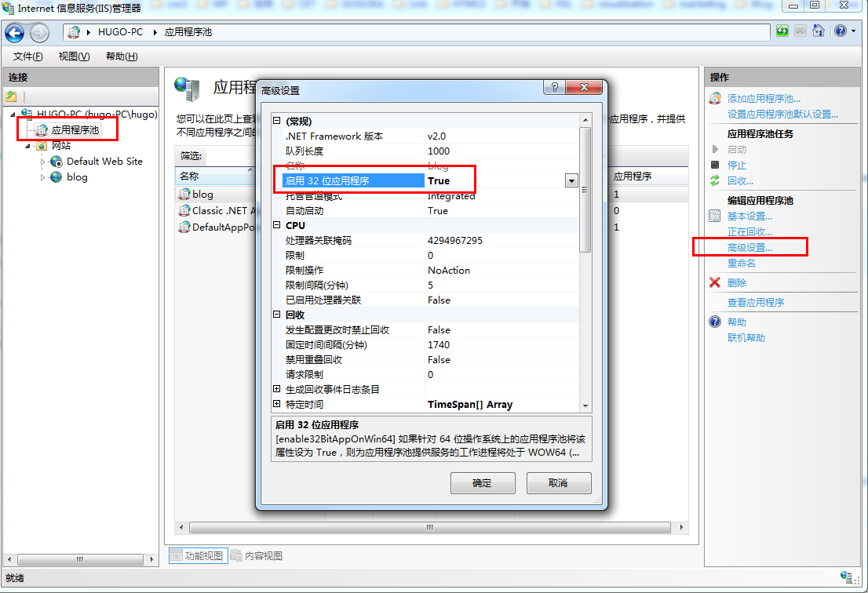Image resolution: width=868 pixels, height=593 pixels.
Task: Expand 生成回收事件日志条目 property group
Action: pyautogui.click(x=277, y=389)
